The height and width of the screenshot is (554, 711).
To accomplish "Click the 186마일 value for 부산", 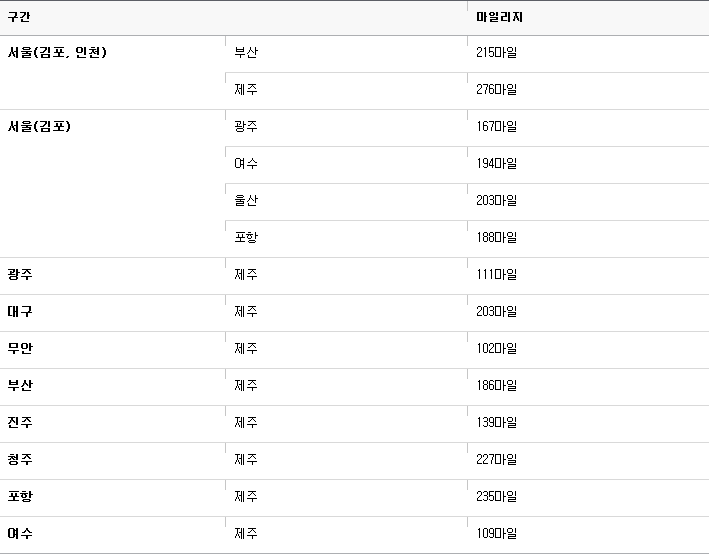I will tap(496, 385).
